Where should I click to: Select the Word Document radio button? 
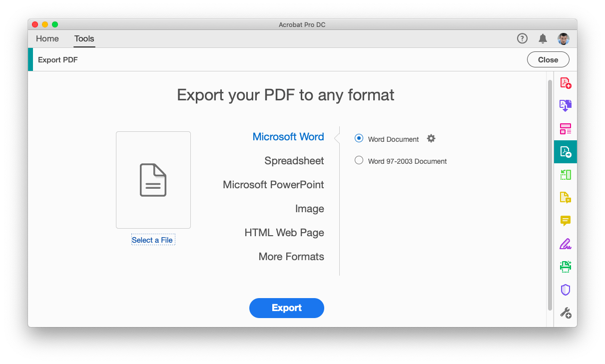point(359,138)
